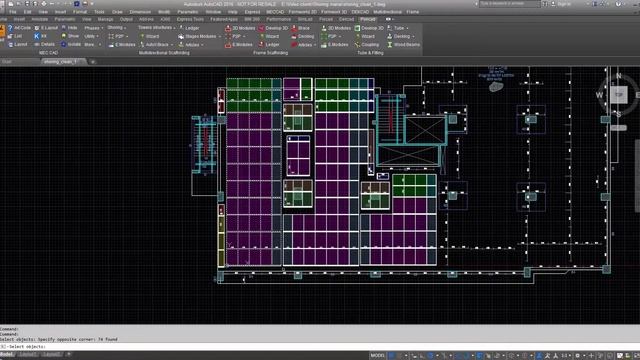Click Ledger in Frame Scaffolding panel
640x360 pixels.
pyautogui.click(x=269, y=45)
